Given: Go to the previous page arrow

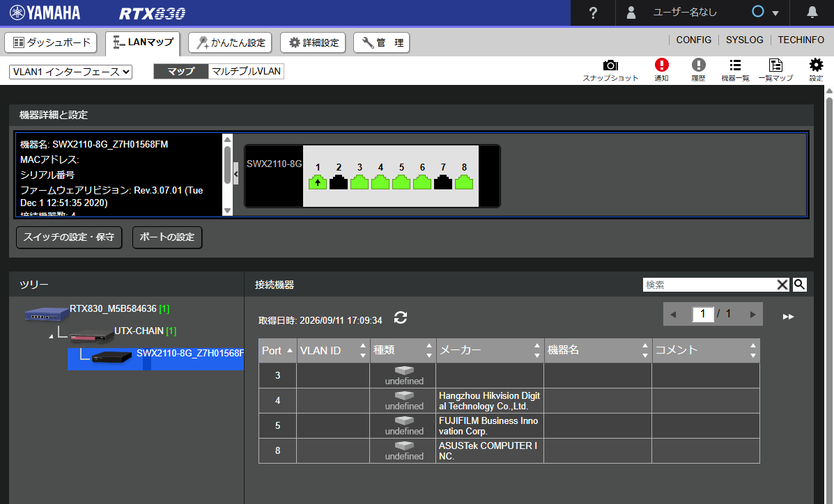Looking at the screenshot, I should click(673, 314).
